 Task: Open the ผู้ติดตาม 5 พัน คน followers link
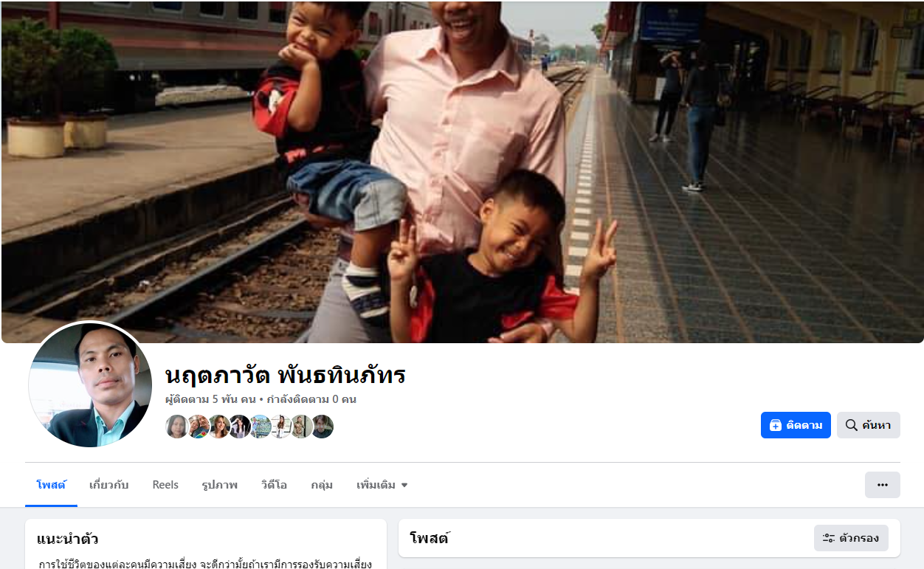click(210, 399)
